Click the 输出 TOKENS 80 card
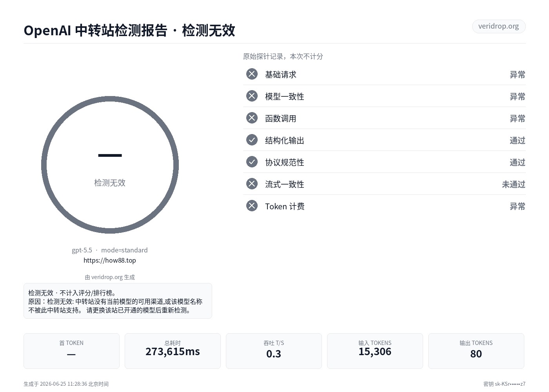Image resolution: width=549 pixels, height=392 pixels. (476, 351)
